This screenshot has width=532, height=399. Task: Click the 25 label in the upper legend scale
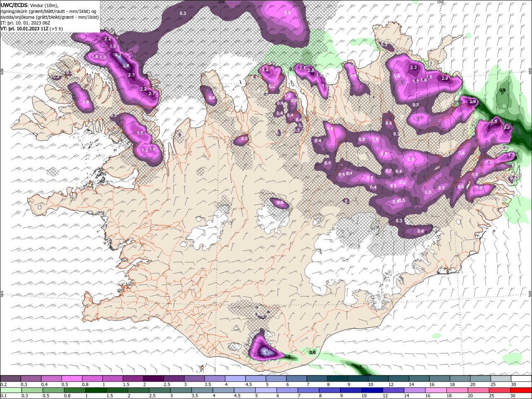pyautogui.click(x=493, y=384)
